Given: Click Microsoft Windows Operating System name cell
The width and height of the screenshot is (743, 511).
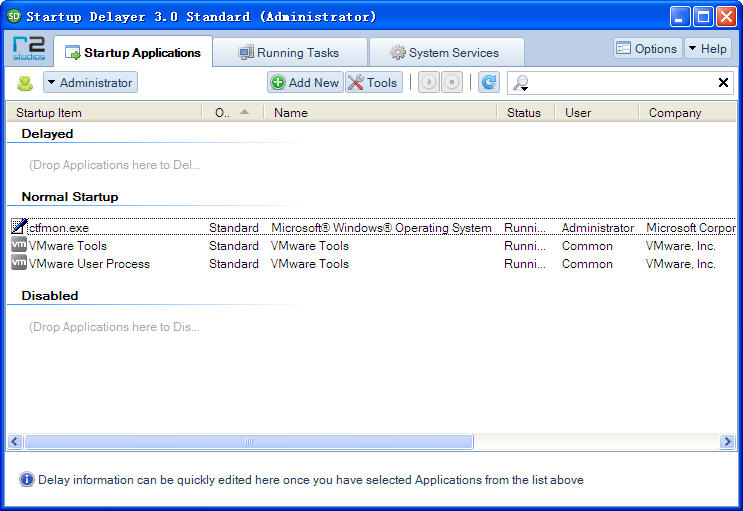Looking at the screenshot, I should click(x=381, y=228).
